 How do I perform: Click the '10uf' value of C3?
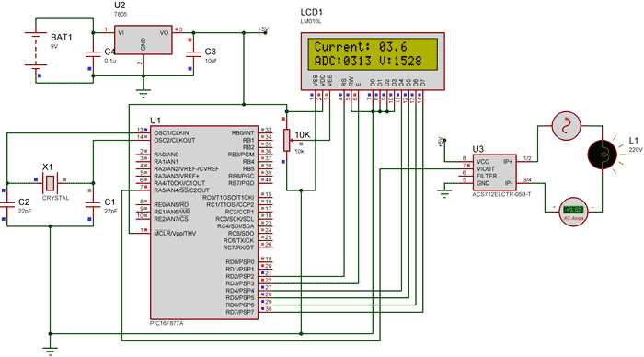[211, 61]
